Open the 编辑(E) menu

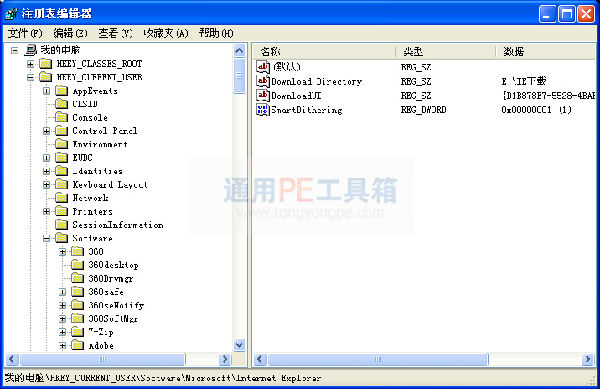click(70, 34)
